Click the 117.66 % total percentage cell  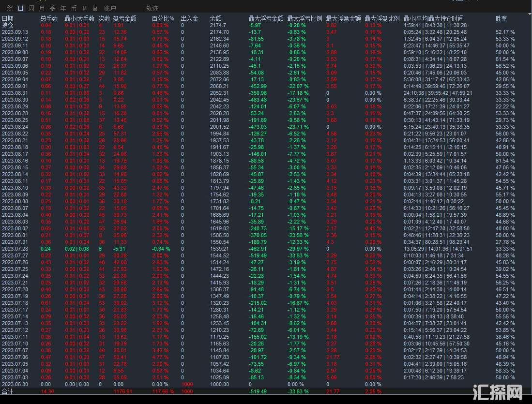pyautogui.click(x=163, y=391)
